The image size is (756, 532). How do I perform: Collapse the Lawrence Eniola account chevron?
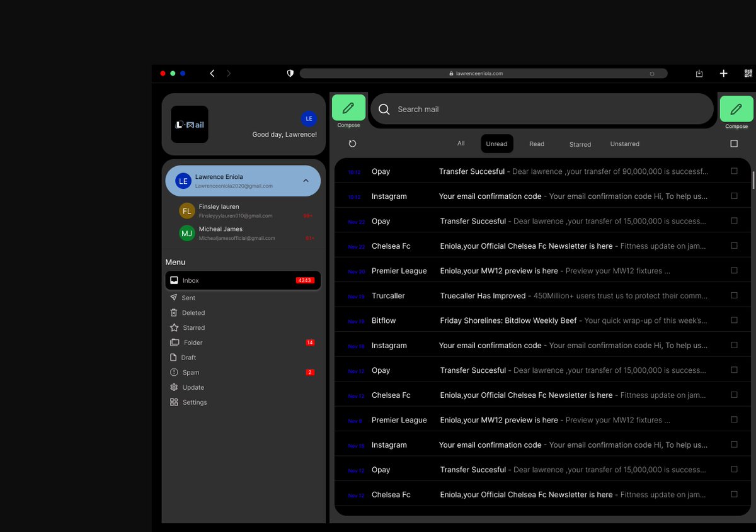point(306,181)
